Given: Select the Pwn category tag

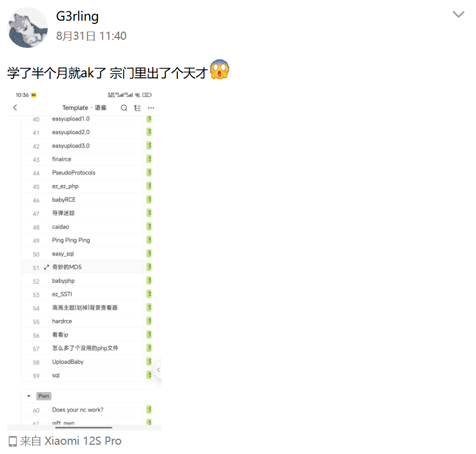Looking at the screenshot, I should pyautogui.click(x=44, y=396).
